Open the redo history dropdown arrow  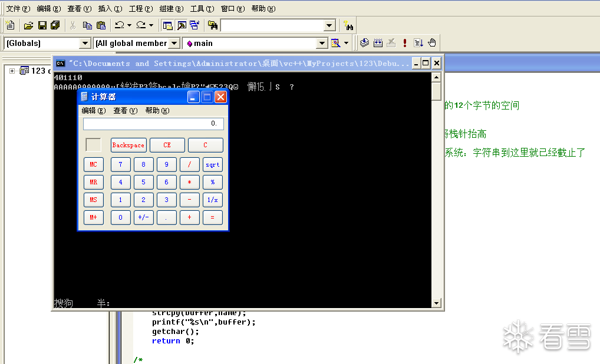151,25
